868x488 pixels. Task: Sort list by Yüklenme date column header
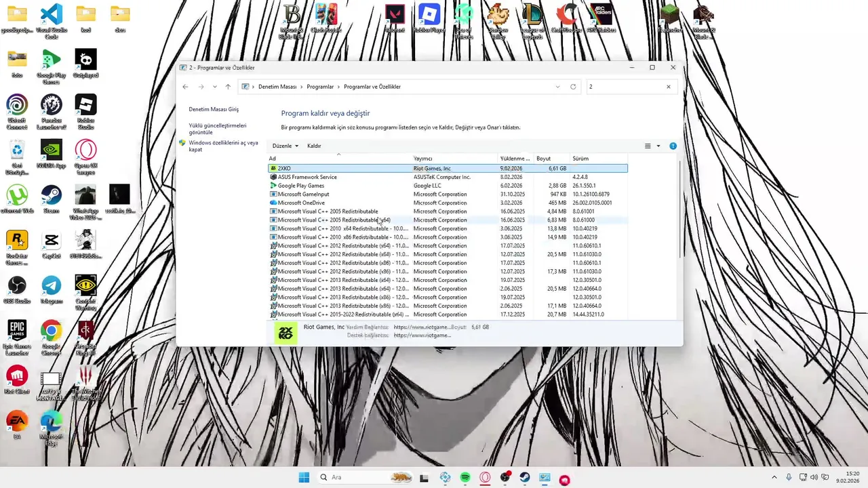(x=516, y=159)
